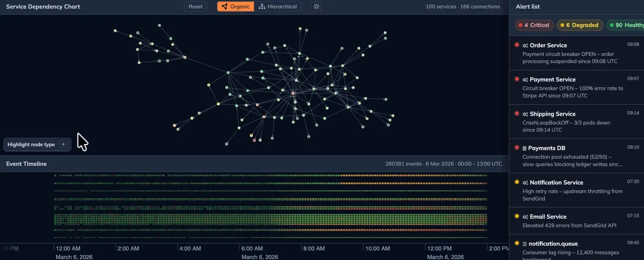Click the database icon beside Payments DB
Screen dimensions: 644x260
[x=525, y=148]
